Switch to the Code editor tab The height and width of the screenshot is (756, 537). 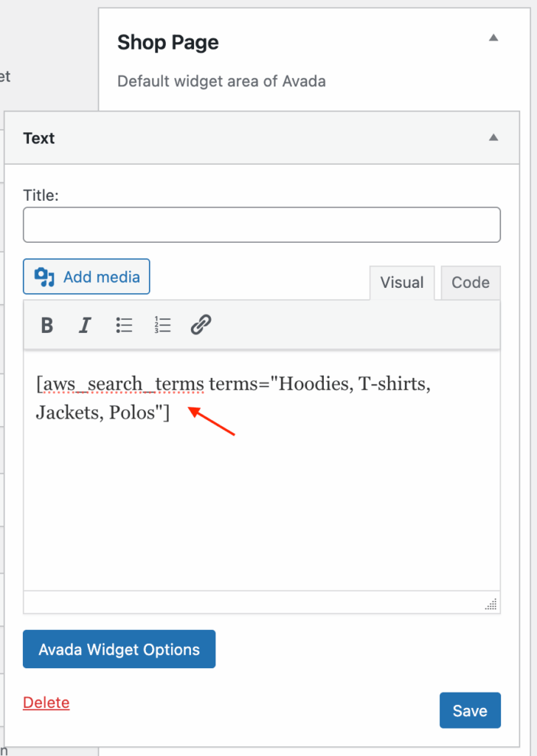(x=470, y=283)
